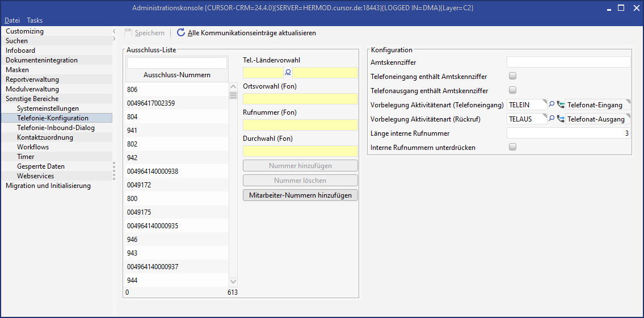Click scroll-down arrow of Ausschluss-Nummern list
Screen dimensions: 644x318
pyautogui.click(x=233, y=282)
